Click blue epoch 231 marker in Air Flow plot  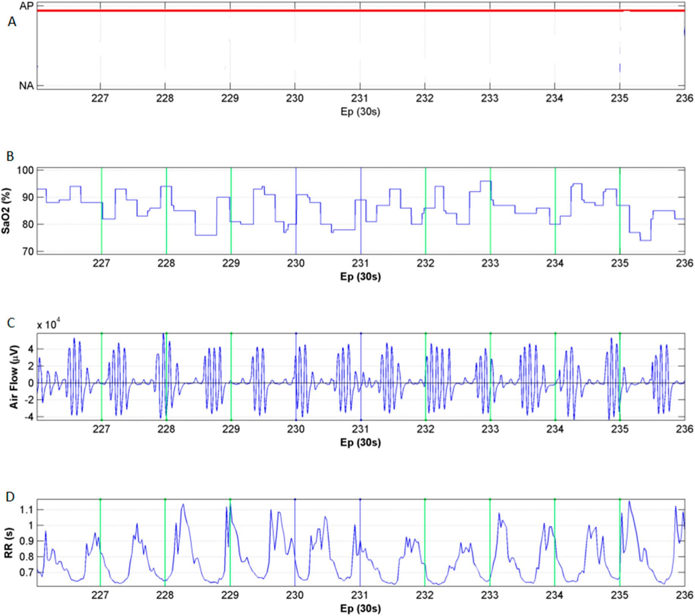[x=361, y=377]
